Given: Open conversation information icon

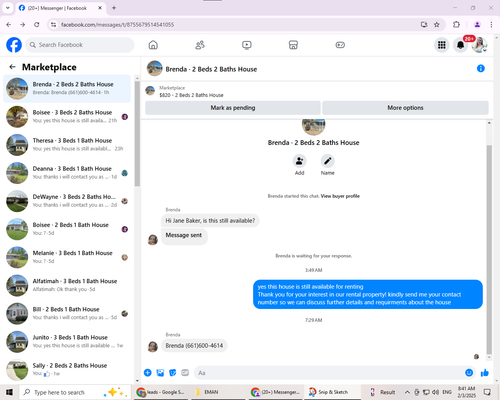Looking at the screenshot, I should coord(481,68).
